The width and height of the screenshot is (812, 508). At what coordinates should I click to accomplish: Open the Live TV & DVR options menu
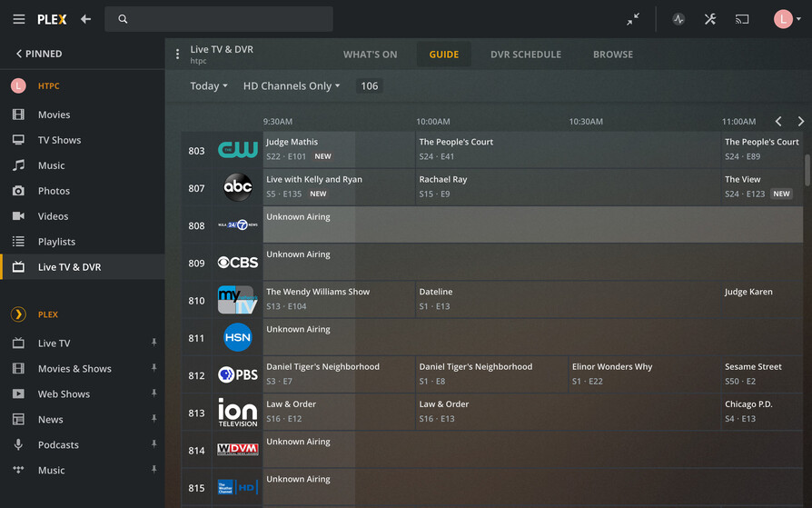point(178,54)
